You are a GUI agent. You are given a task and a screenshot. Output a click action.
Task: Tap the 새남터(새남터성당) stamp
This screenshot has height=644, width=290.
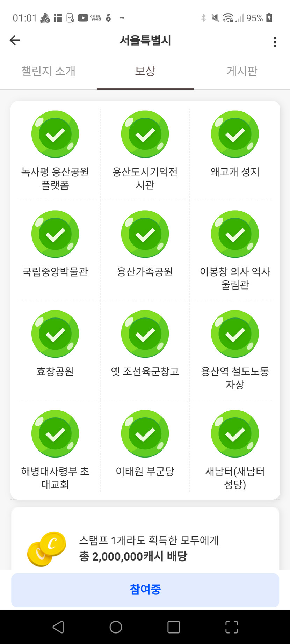pos(235,434)
